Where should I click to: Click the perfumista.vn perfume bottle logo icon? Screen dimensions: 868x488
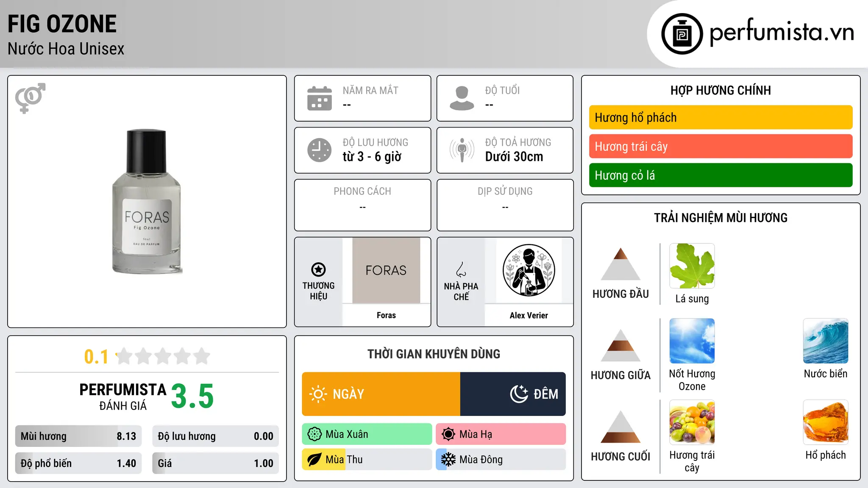click(682, 34)
